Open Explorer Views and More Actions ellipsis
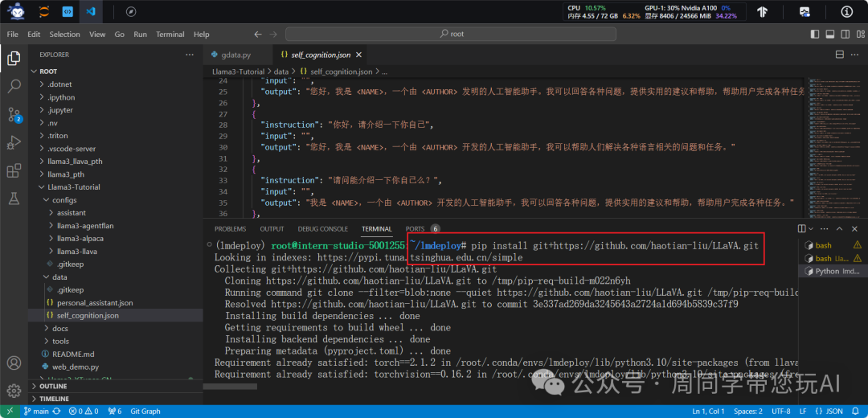The image size is (868, 418). 190,55
